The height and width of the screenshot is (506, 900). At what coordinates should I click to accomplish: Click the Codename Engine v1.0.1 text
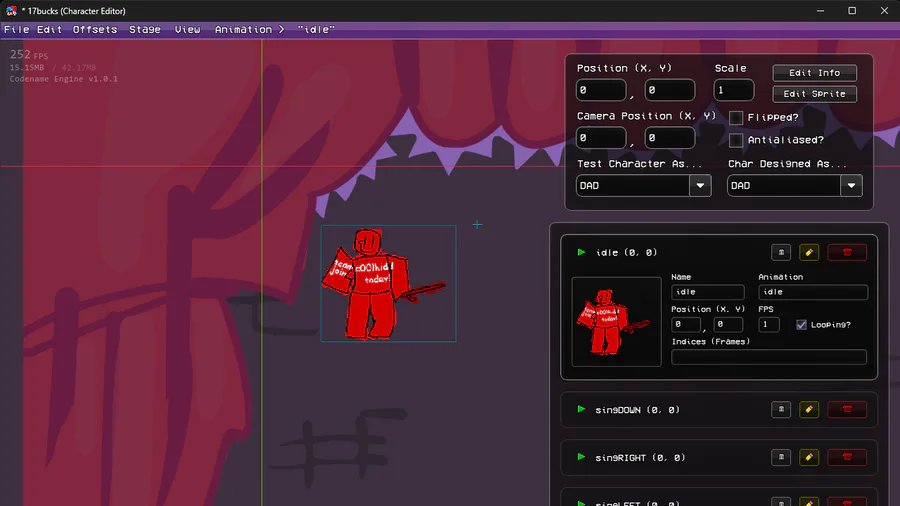[64, 79]
